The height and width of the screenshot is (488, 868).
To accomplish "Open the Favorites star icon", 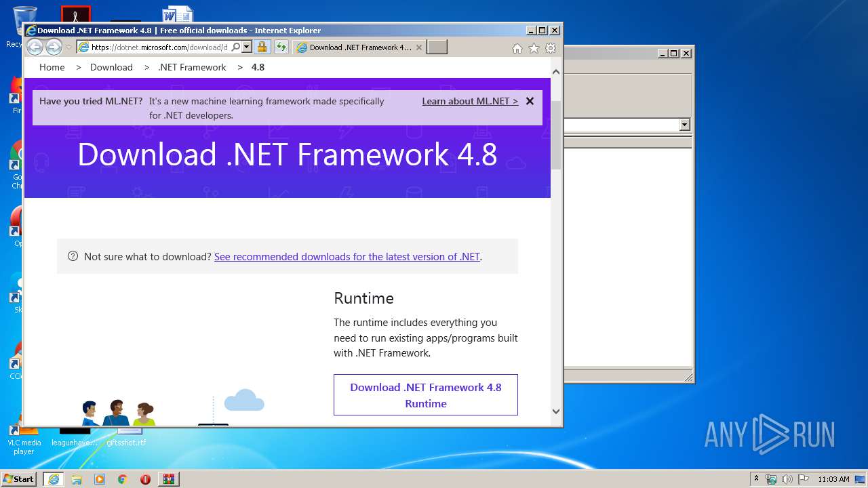I will [x=534, y=48].
